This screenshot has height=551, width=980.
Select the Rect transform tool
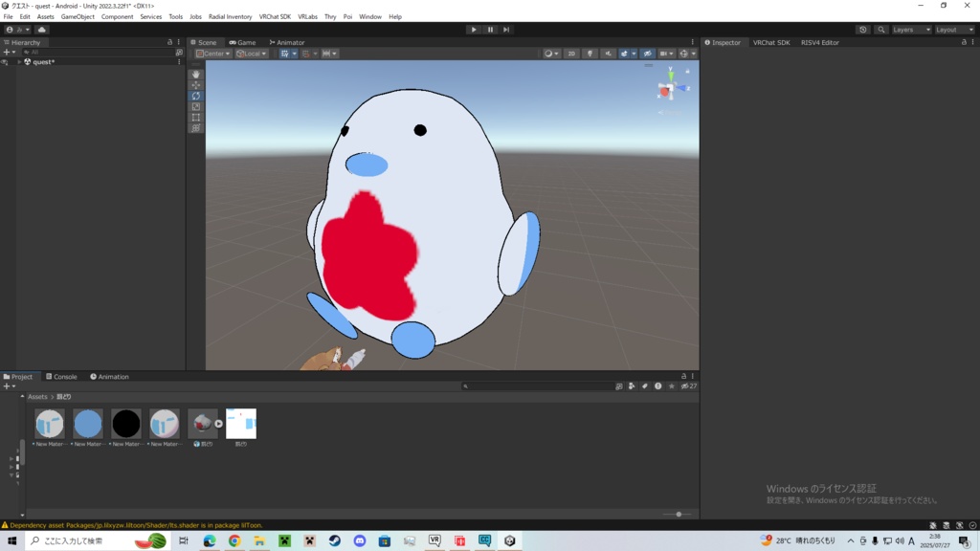(x=196, y=117)
